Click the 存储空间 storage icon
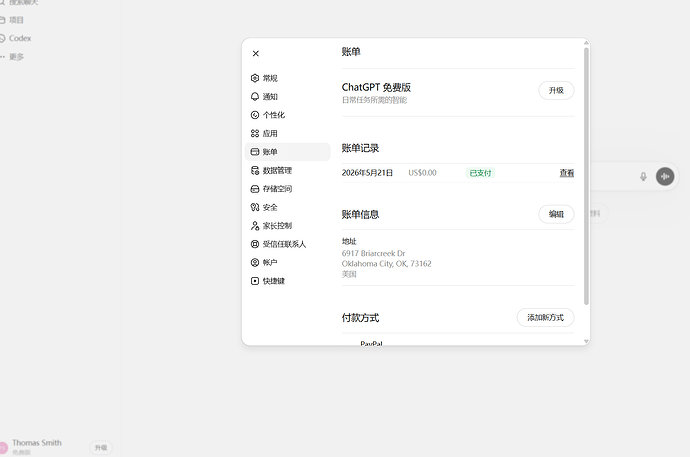Image resolution: width=690 pixels, height=457 pixels. tap(255, 189)
